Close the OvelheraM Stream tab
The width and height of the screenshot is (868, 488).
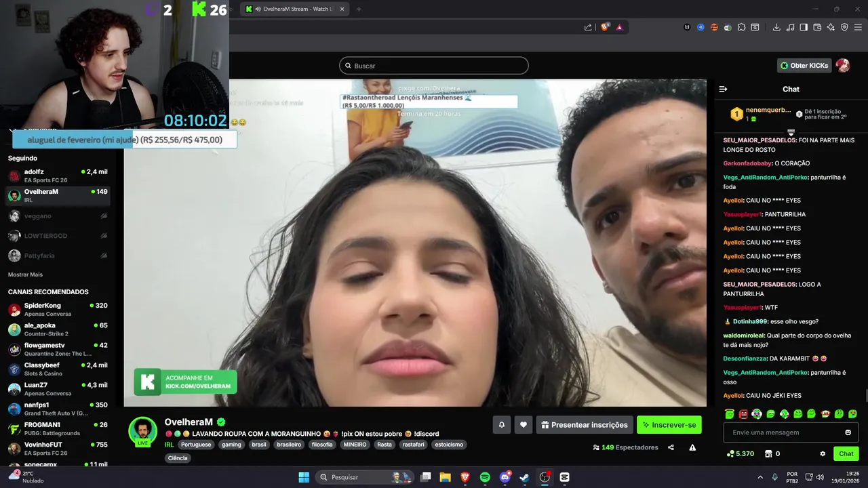coord(342,9)
